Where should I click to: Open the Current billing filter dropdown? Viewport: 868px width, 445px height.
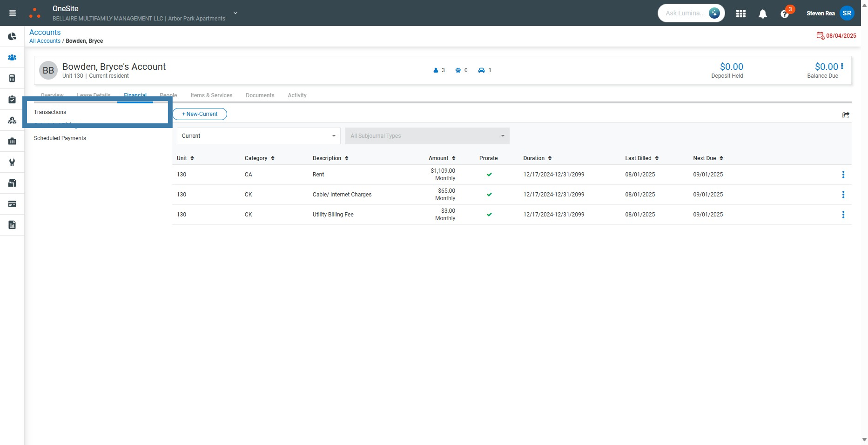[x=258, y=136]
